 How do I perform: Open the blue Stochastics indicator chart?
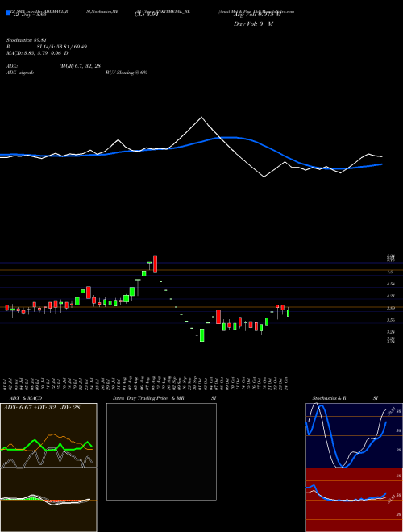tap(354, 435)
